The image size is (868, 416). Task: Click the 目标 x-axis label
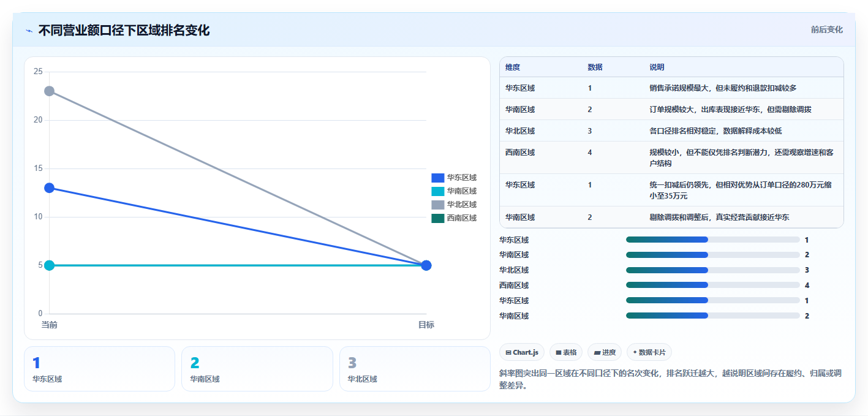tap(426, 325)
